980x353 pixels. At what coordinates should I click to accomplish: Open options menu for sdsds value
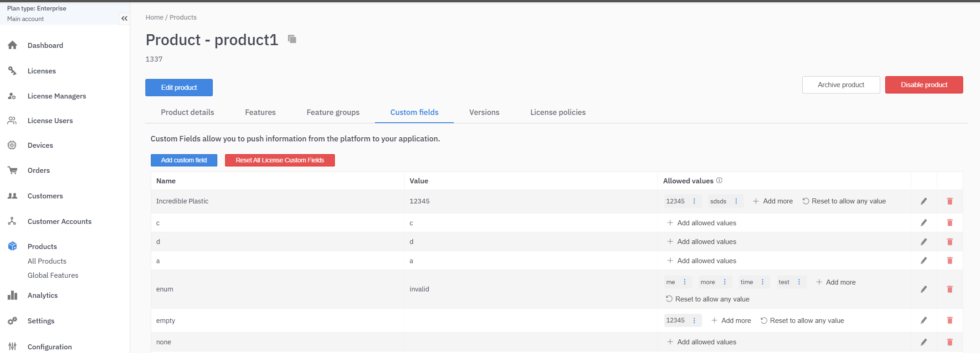[x=736, y=201]
